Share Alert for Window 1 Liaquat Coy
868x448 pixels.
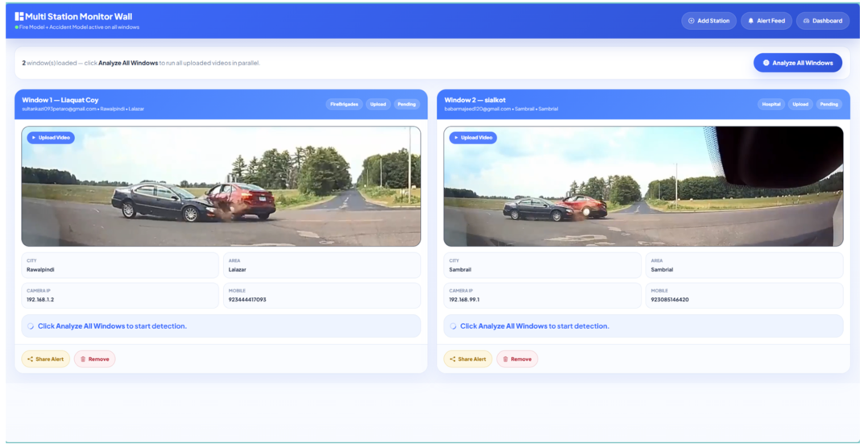pos(45,359)
